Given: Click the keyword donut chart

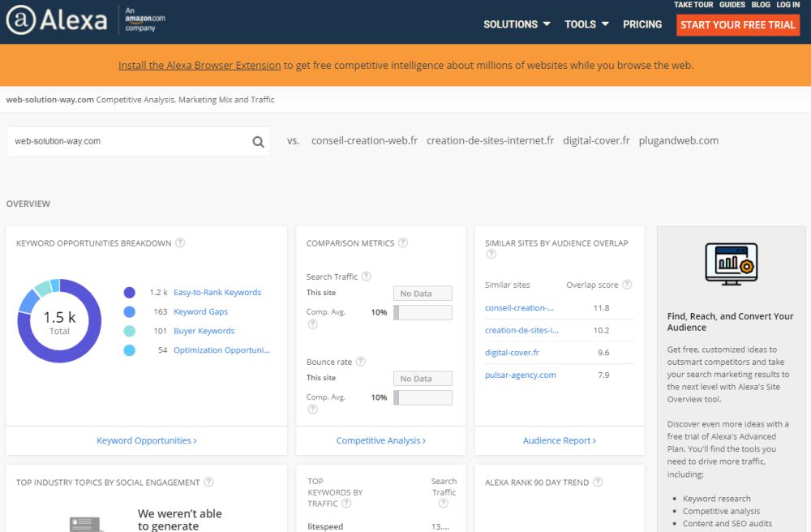Looking at the screenshot, I should click(x=59, y=321).
